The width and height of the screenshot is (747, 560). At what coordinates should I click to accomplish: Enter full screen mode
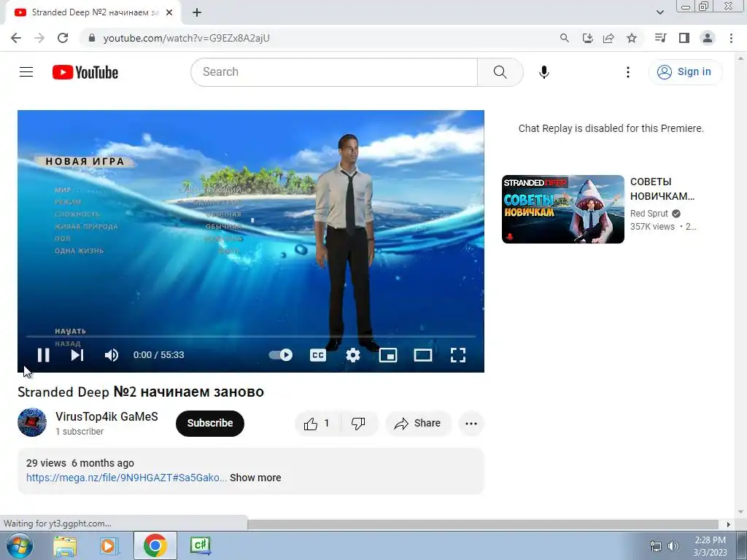click(x=458, y=355)
